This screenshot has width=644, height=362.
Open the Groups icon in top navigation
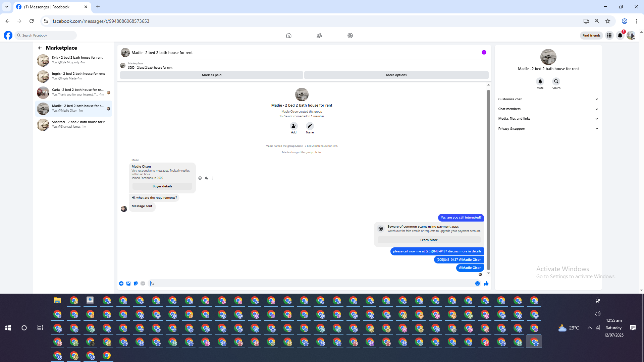(350, 36)
